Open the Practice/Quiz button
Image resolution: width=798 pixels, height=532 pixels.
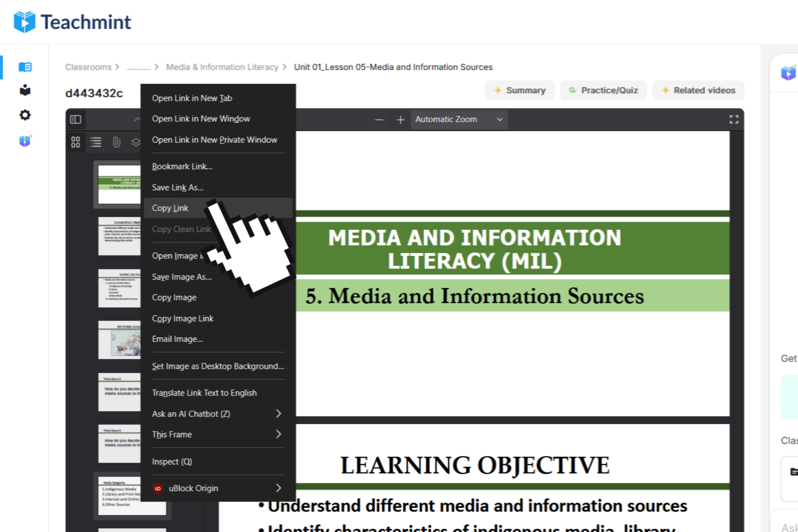(603, 90)
